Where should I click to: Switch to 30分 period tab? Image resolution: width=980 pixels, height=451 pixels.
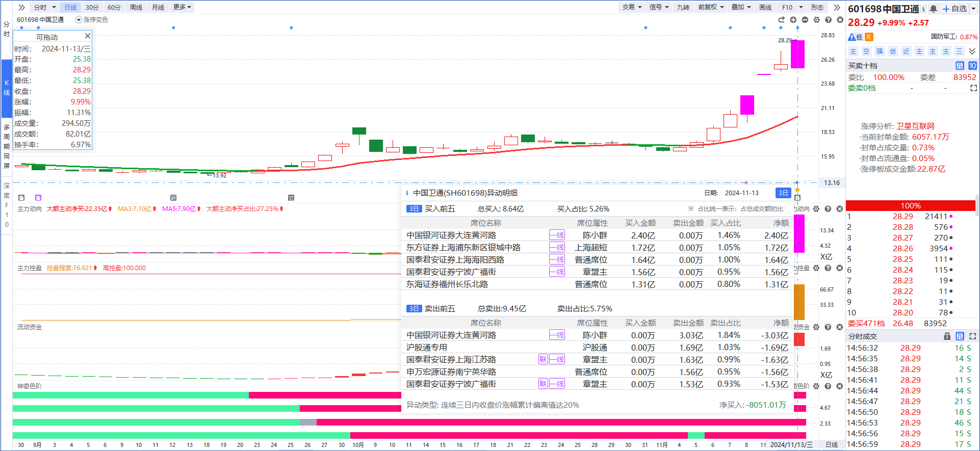pyautogui.click(x=92, y=7)
